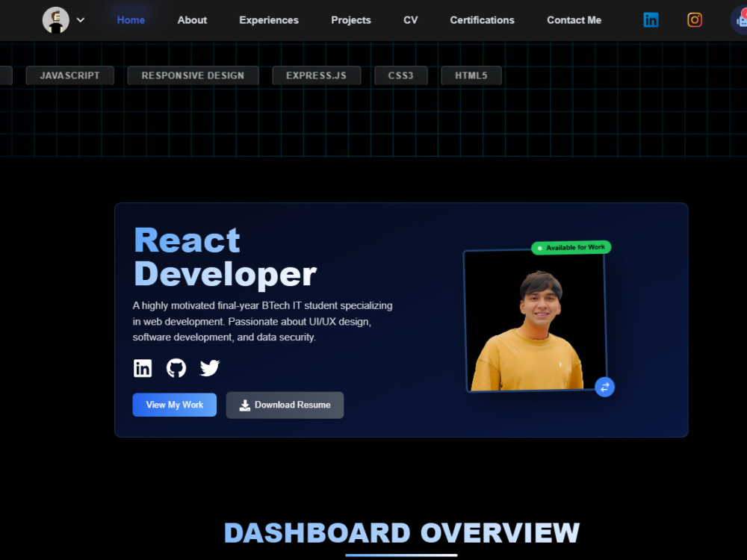The width and height of the screenshot is (747, 560).
Task: Click the "A highly motivated final-year BTech" description text
Action: pyautogui.click(x=262, y=321)
